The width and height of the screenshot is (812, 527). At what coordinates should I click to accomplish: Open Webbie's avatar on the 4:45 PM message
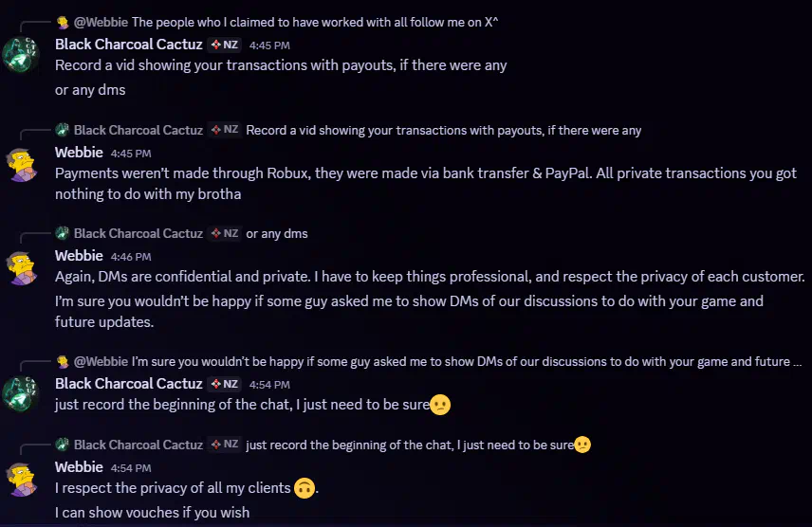click(x=22, y=166)
